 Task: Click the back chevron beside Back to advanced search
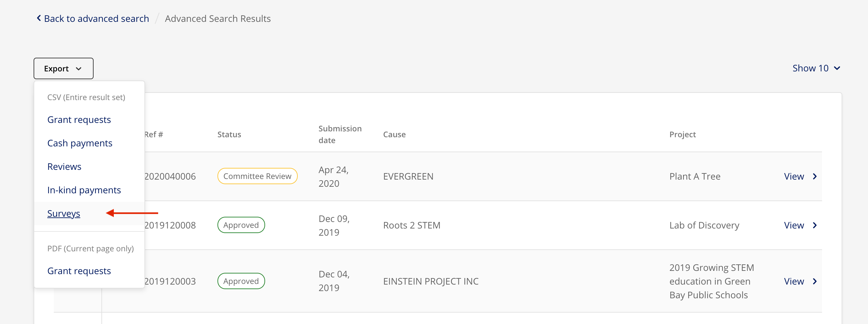(39, 18)
